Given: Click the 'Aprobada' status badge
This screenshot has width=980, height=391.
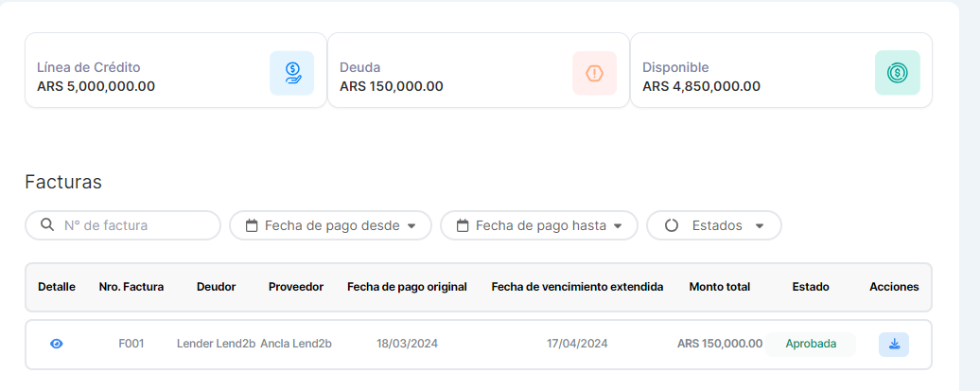Looking at the screenshot, I should point(811,344).
